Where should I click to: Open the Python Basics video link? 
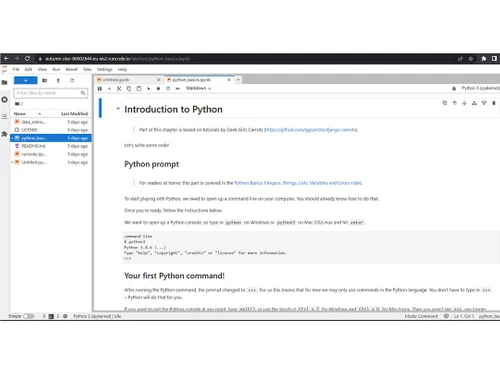pyautogui.click(x=298, y=183)
